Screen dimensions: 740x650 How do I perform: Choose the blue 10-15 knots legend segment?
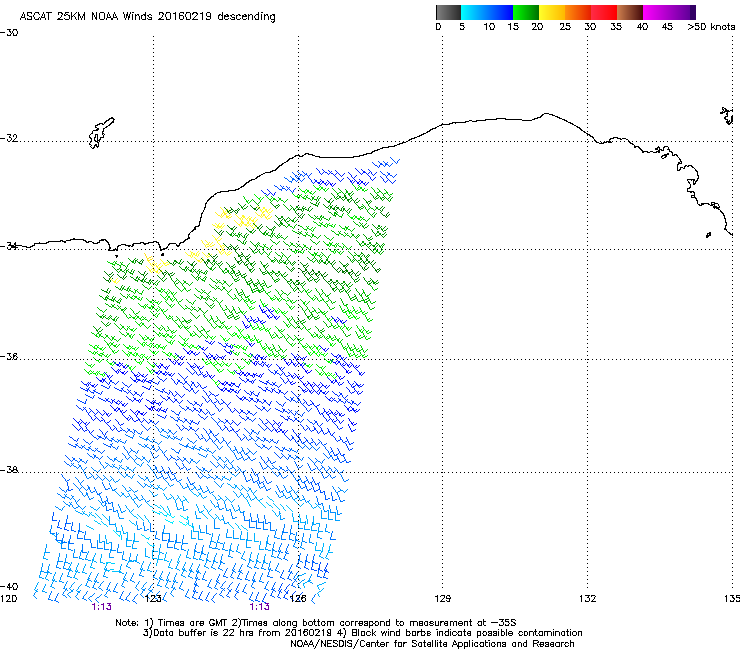pyautogui.click(x=500, y=12)
